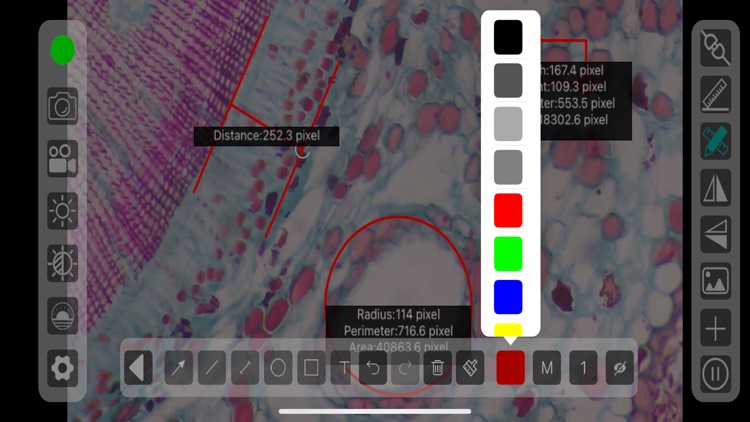
Task: Pause the live view
Action: (716, 374)
